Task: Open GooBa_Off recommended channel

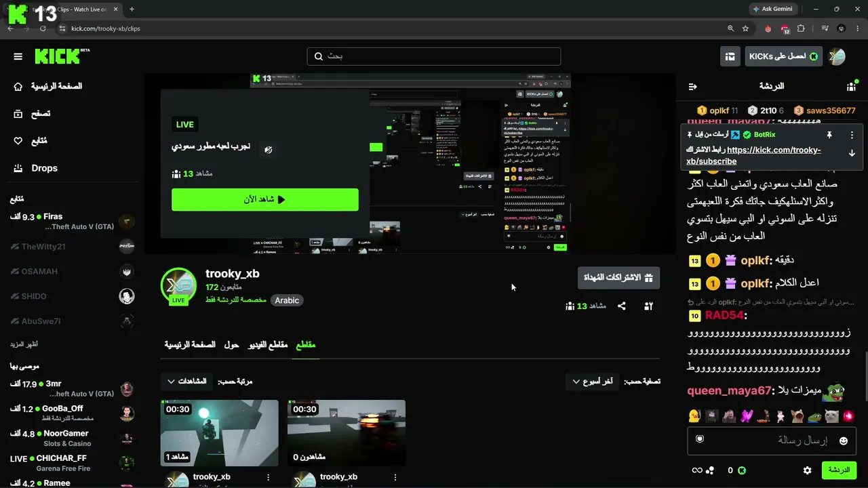Action: [73, 413]
